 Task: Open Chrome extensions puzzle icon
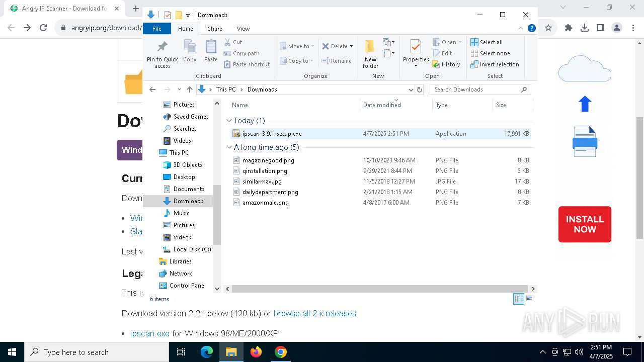(x=569, y=28)
